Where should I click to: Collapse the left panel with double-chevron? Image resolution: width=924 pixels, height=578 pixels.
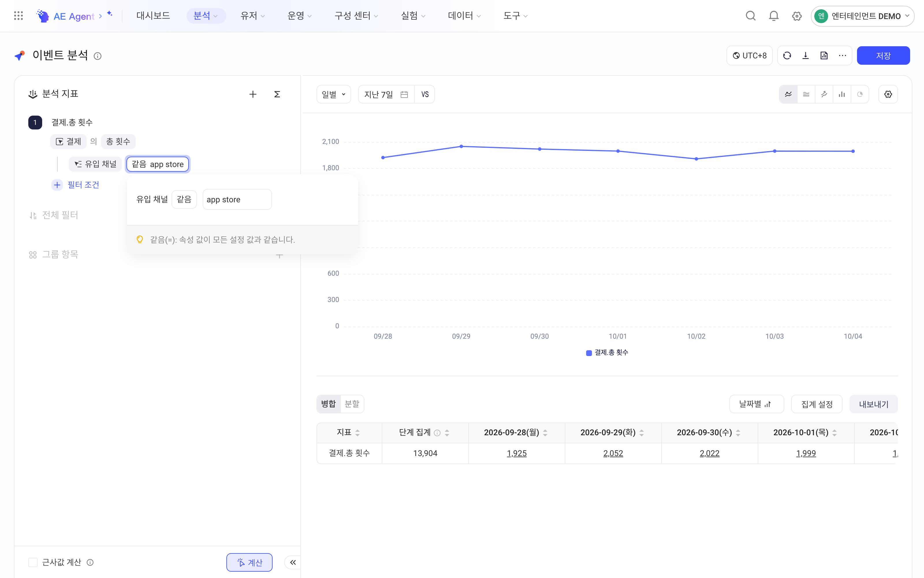(x=293, y=562)
